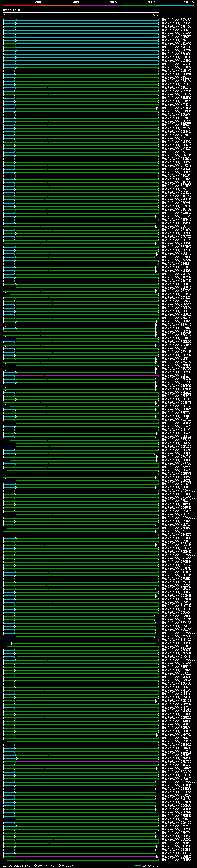Screen dimensions: 197x868
Task: Click the cyan ~100% identity legend bar
Action: 175,6
